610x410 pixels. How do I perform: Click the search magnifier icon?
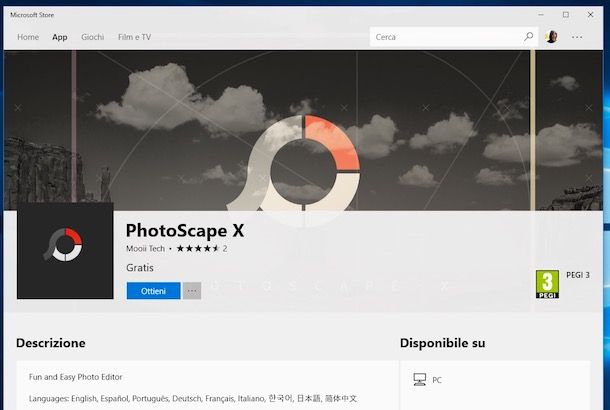(528, 37)
